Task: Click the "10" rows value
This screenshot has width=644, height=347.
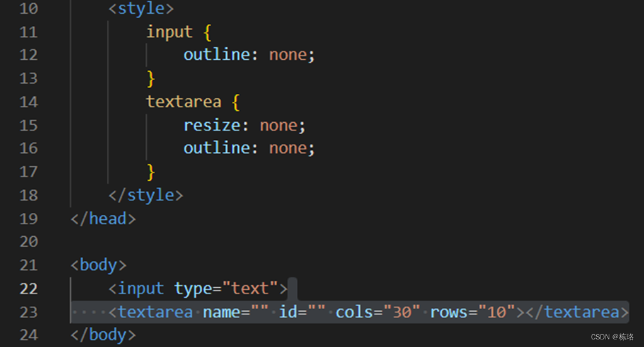Action: point(497,312)
